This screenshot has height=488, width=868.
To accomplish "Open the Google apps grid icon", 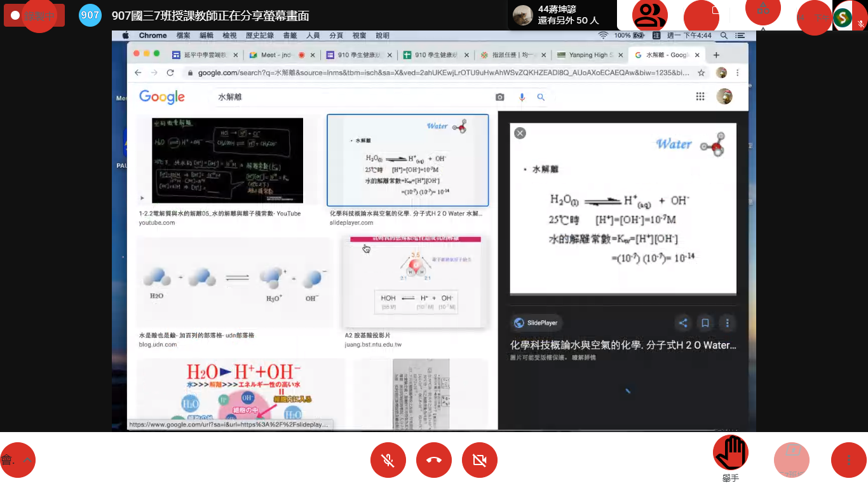I will click(x=700, y=97).
